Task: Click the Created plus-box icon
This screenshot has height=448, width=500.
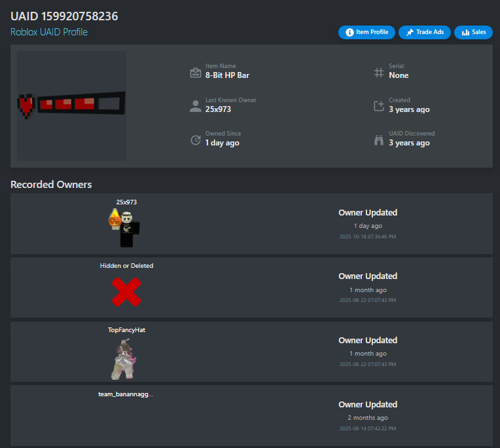Action: pyautogui.click(x=379, y=106)
